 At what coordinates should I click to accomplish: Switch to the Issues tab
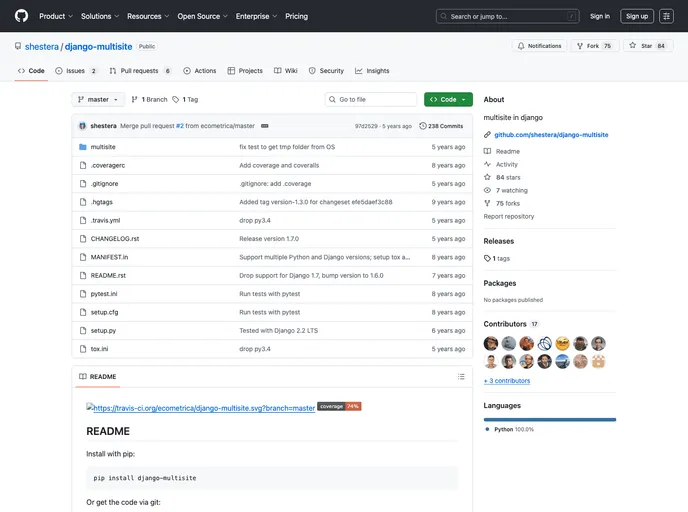[76, 71]
